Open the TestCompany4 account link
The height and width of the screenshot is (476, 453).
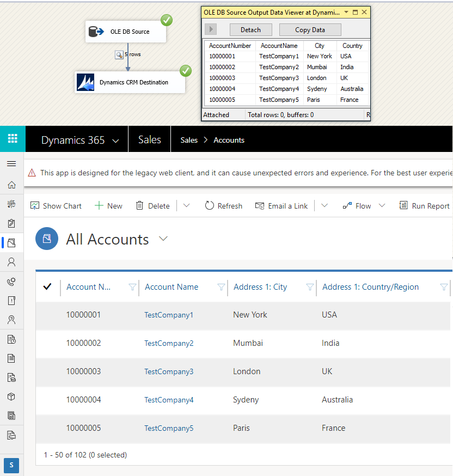pos(169,400)
